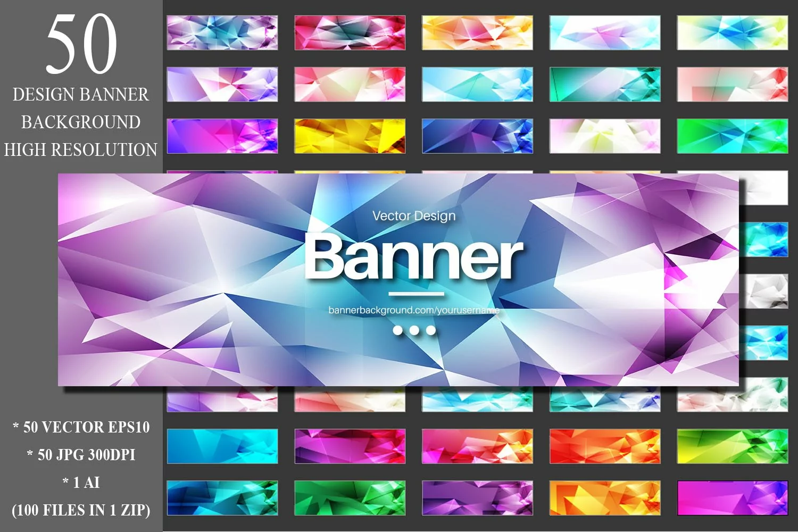Select the lime green banner thumbnail
The width and height of the screenshot is (798, 532).
pyautogui.click(x=733, y=446)
